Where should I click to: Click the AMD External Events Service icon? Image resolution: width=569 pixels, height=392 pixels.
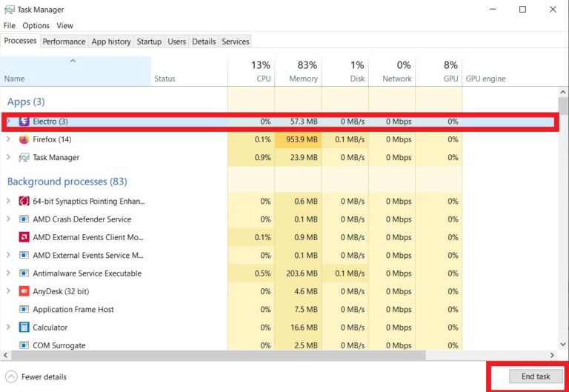24,255
